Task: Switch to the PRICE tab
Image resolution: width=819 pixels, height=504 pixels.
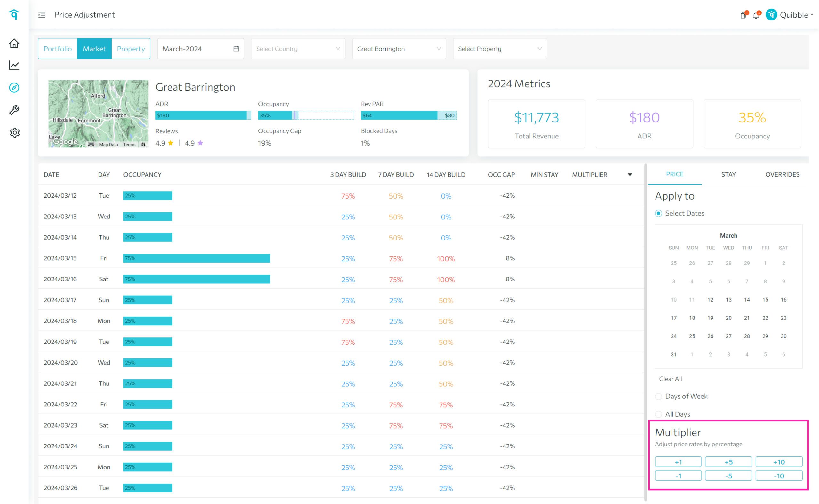Action: click(675, 174)
